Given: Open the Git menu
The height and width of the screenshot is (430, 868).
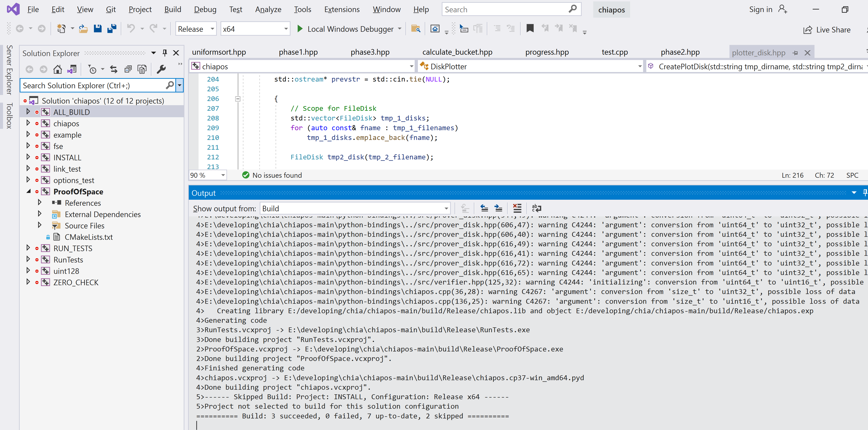Looking at the screenshot, I should 111,9.
